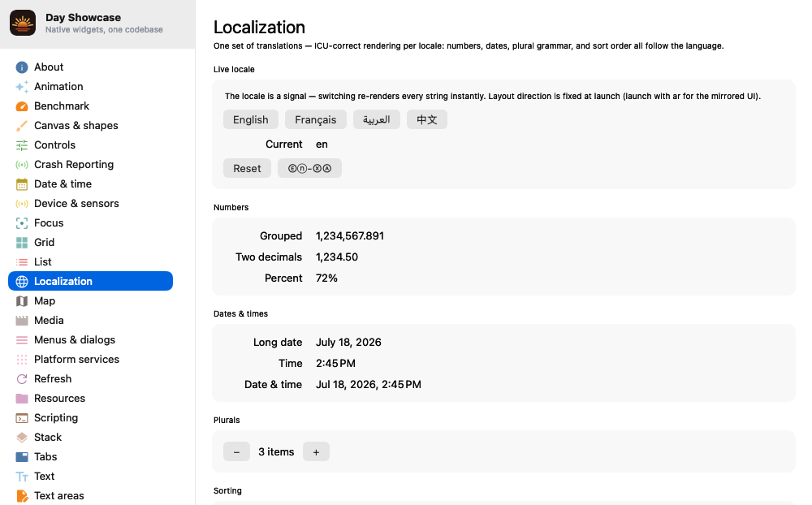The image size is (812, 505).
Task: Click the Controls sliders icon
Action: click(22, 145)
